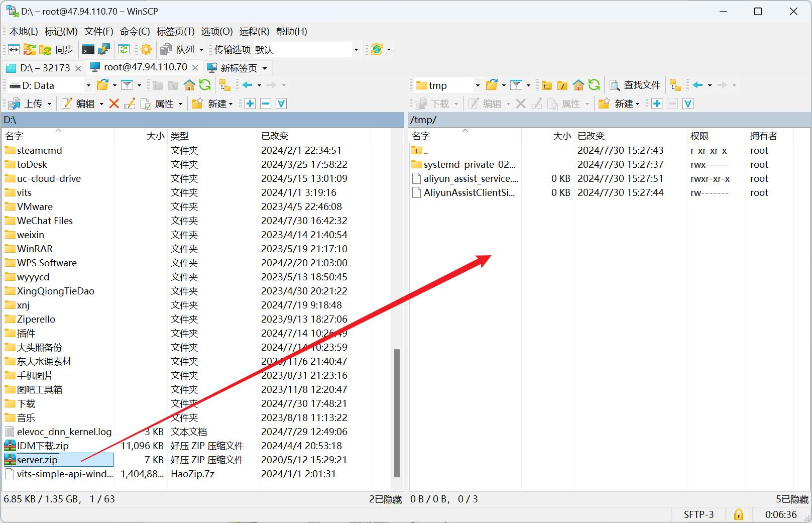Select the IDM下载.zip file
Screen dimensions: 812x523
(x=36, y=446)
